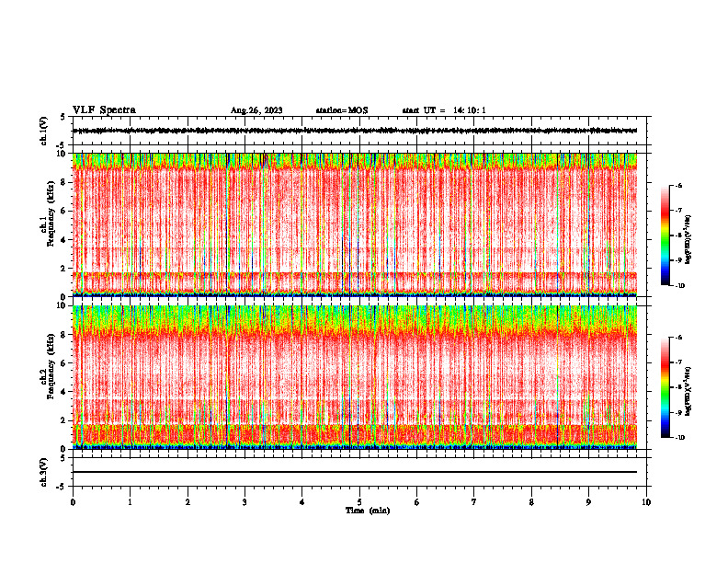Click the "-10" label on ch.2 colorbar
The width and height of the screenshot is (728, 563).
click(680, 438)
